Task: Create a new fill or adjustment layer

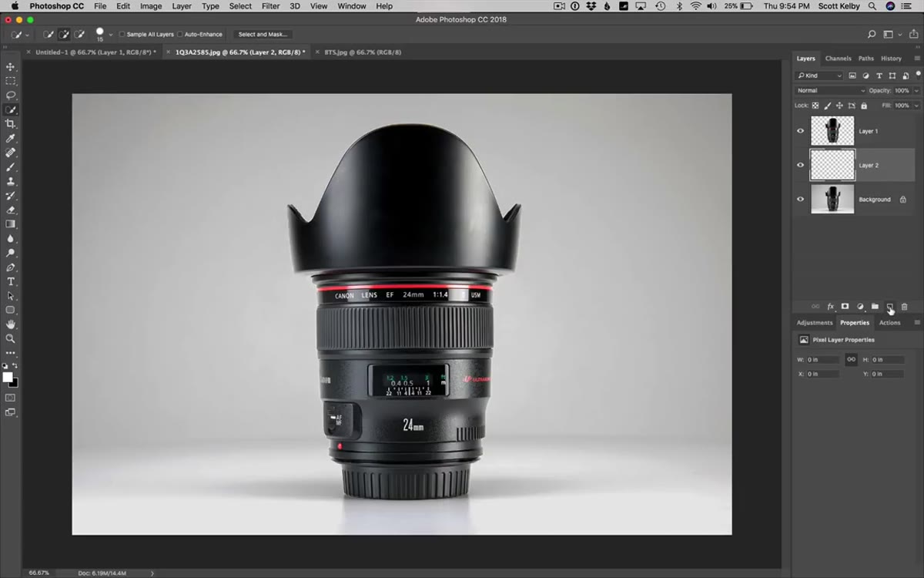Action: tap(860, 307)
